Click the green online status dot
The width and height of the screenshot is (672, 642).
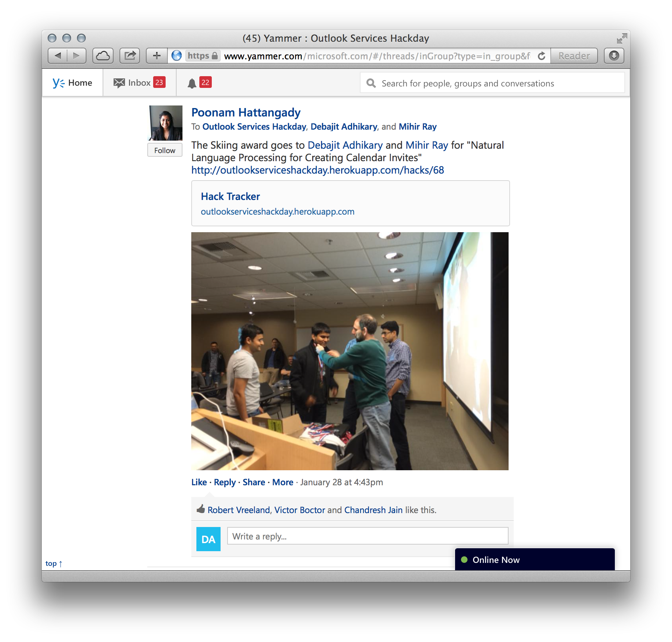pos(464,560)
